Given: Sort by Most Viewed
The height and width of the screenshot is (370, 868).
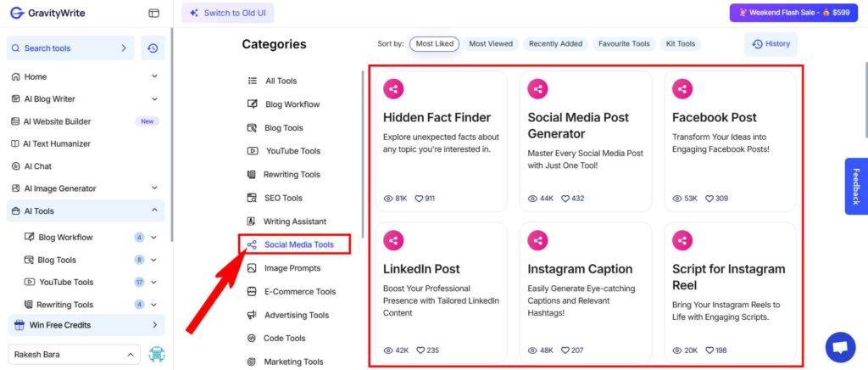Looking at the screenshot, I should 491,44.
